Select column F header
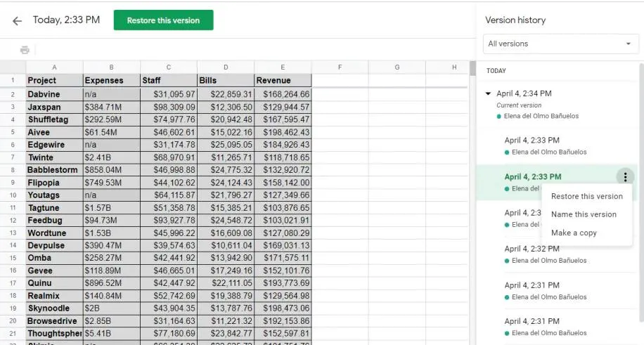The height and width of the screenshot is (345, 644). 340,67
